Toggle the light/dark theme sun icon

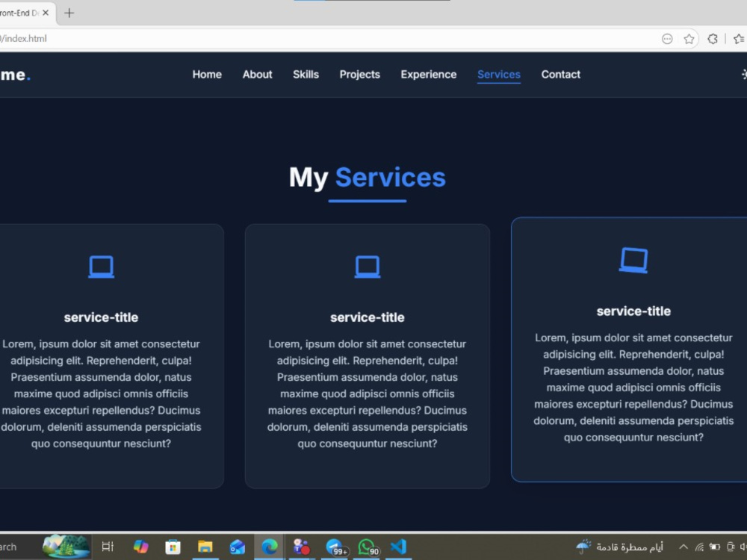coord(744,74)
